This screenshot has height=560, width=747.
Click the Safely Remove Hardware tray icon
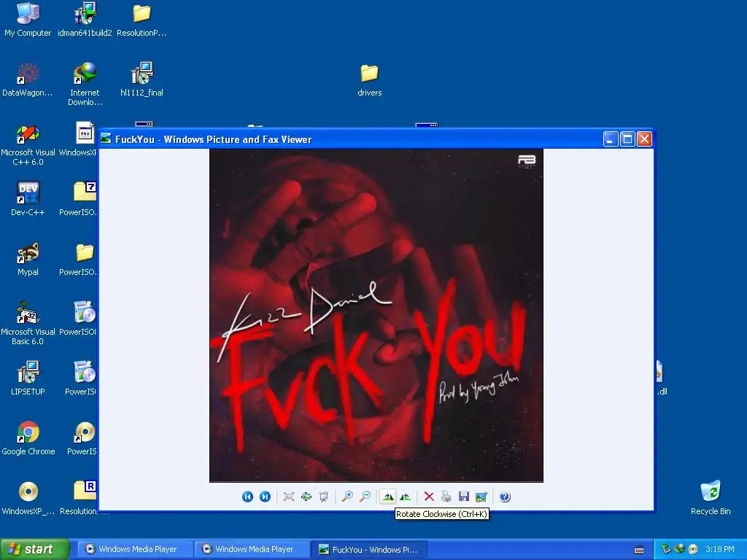click(x=665, y=549)
